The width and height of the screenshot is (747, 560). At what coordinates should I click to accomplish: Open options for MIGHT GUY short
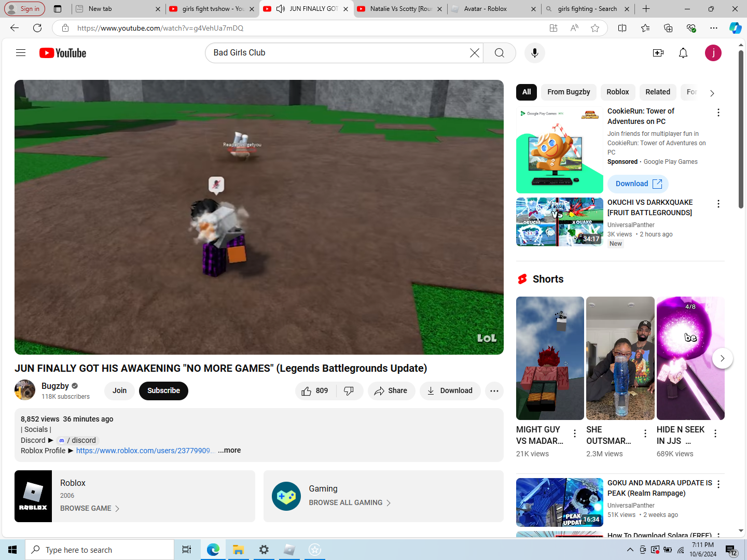coord(575,433)
